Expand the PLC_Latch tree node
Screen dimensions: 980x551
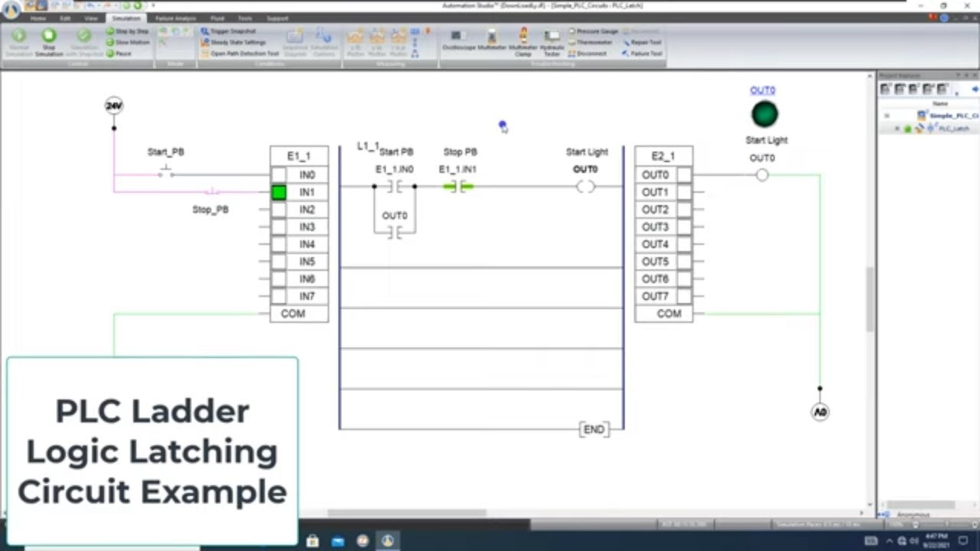point(897,129)
